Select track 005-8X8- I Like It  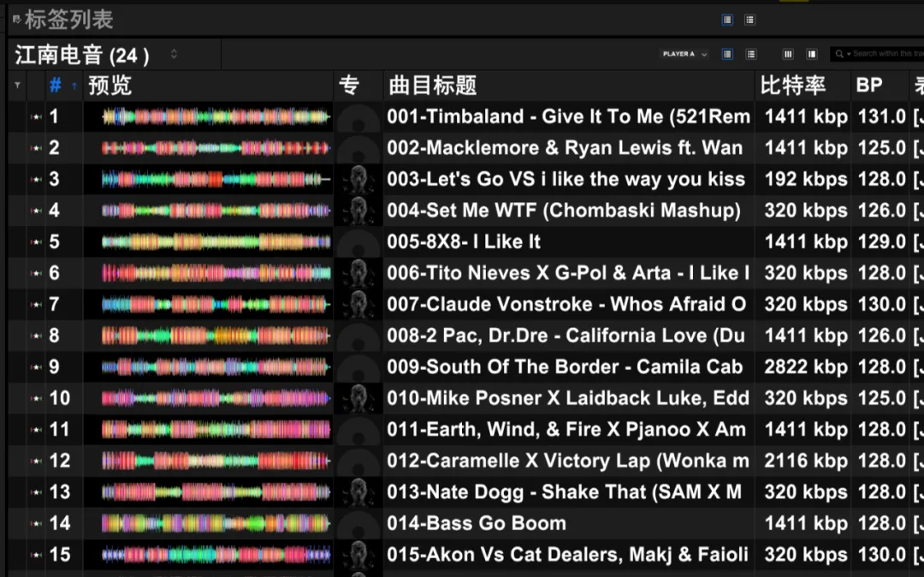tap(464, 241)
